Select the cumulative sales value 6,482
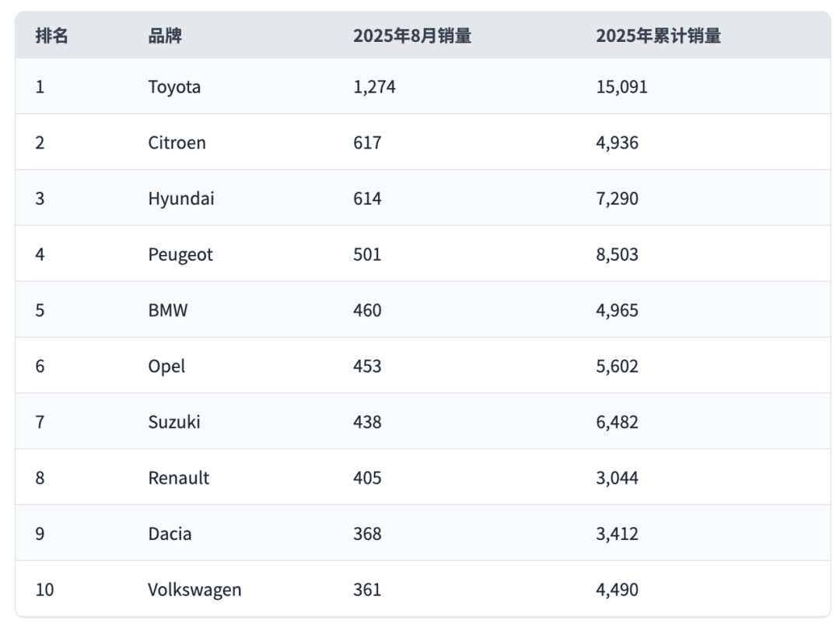Viewport: 840px width, 628px height. [x=617, y=422]
